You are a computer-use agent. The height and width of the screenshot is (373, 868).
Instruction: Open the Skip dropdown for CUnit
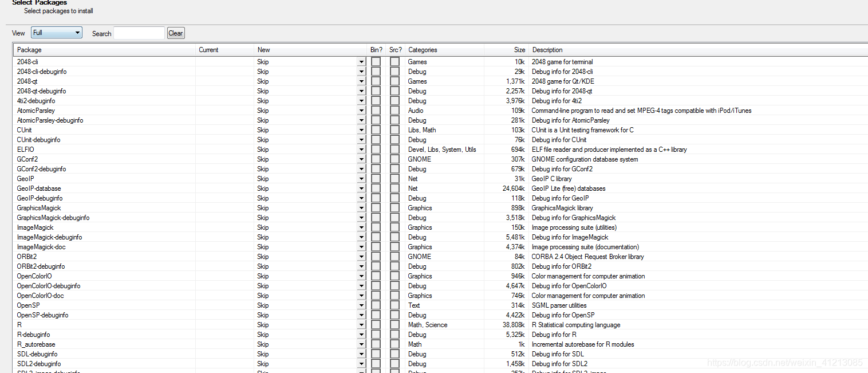[361, 130]
